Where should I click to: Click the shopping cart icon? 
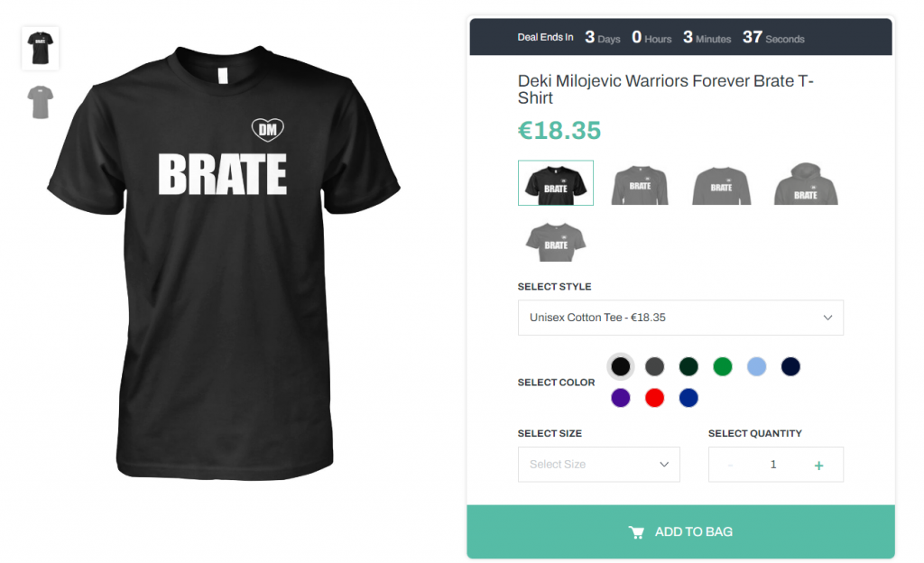coord(636,532)
